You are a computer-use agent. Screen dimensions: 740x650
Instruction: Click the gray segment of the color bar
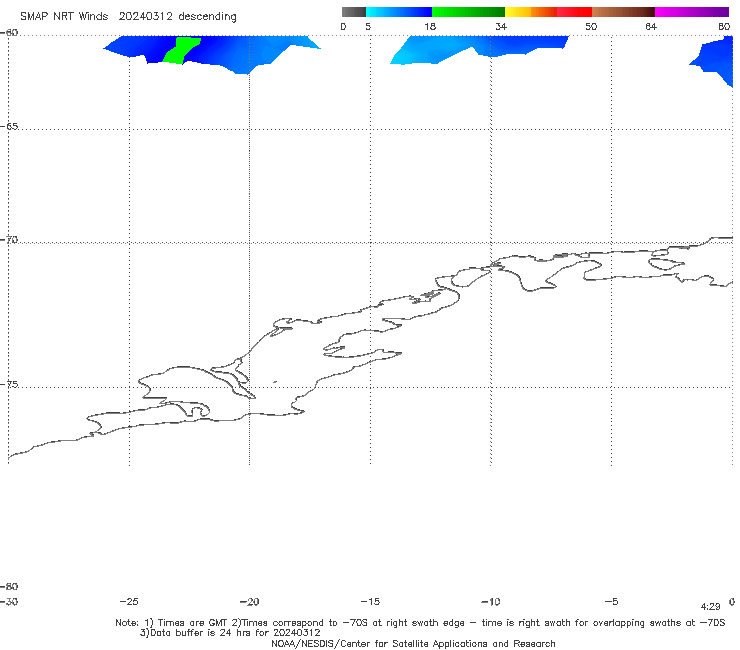click(354, 12)
